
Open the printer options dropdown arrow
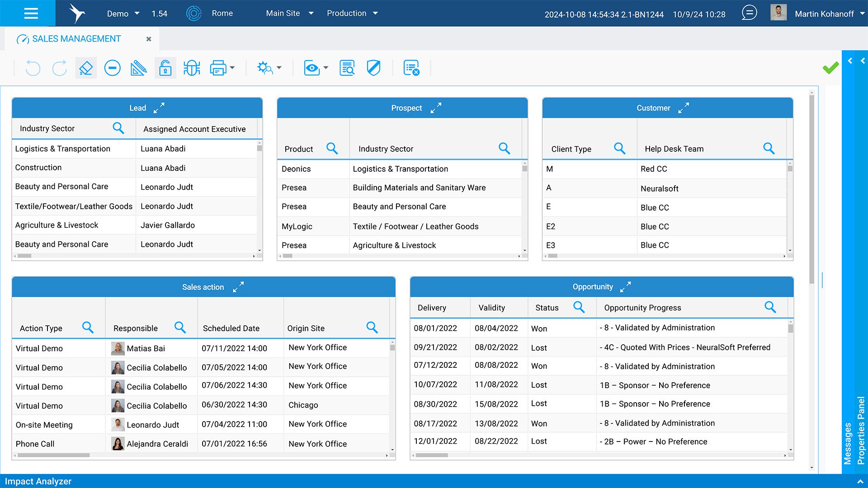[x=232, y=68]
